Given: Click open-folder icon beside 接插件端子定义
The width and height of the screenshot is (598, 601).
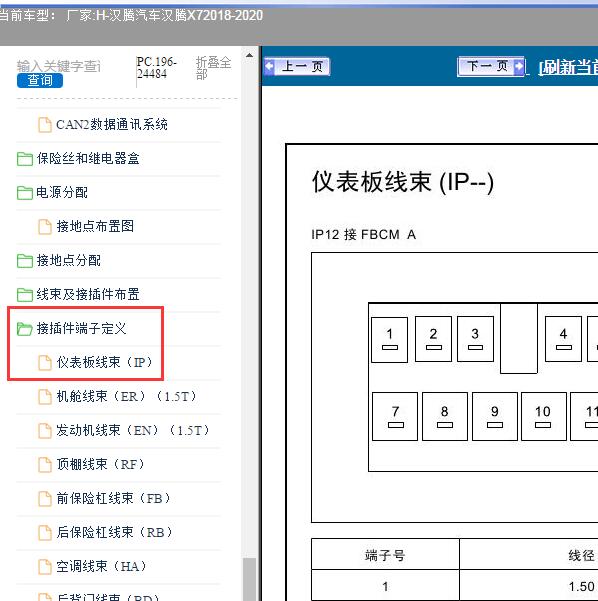Looking at the screenshot, I should tap(25, 329).
